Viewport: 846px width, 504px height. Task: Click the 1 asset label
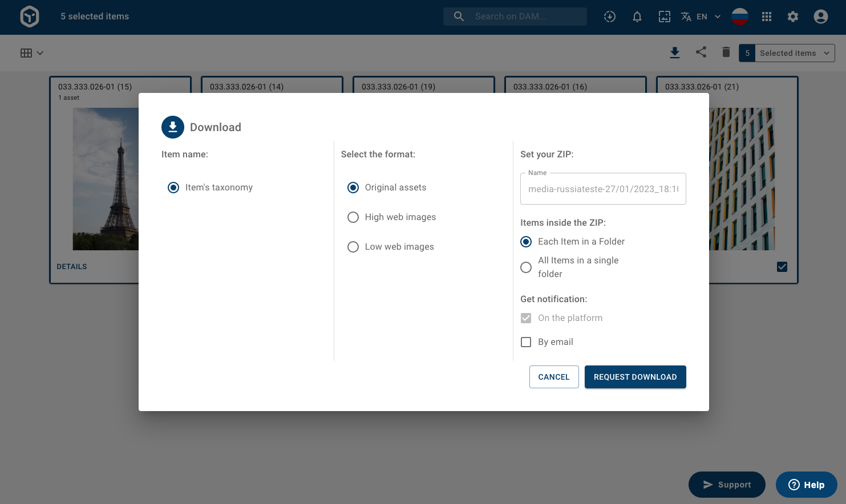point(68,97)
